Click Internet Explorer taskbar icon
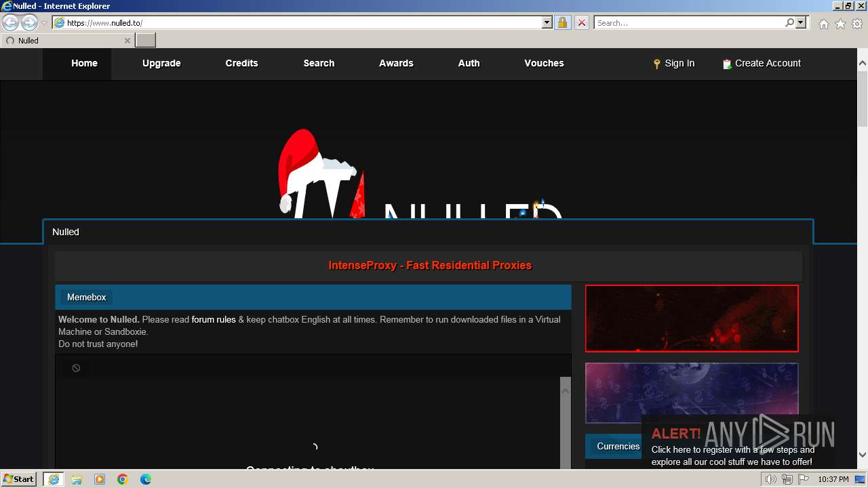Screen dimensions: 868x488 [54, 479]
